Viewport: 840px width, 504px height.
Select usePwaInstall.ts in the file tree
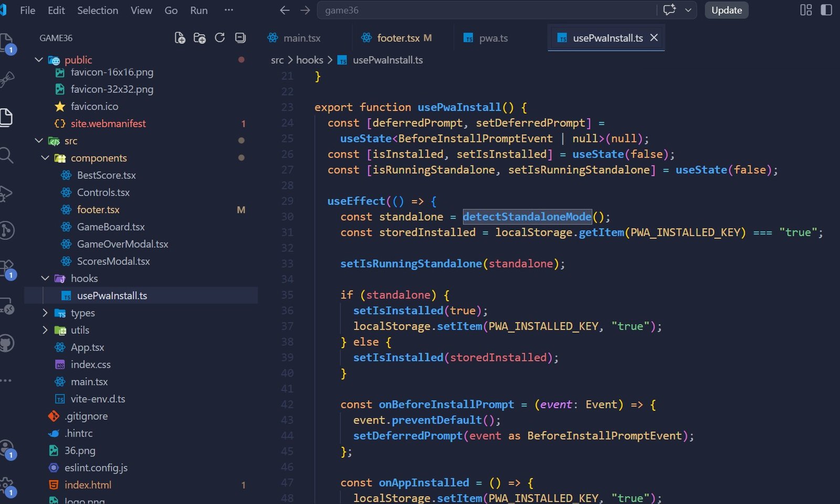click(141, 296)
